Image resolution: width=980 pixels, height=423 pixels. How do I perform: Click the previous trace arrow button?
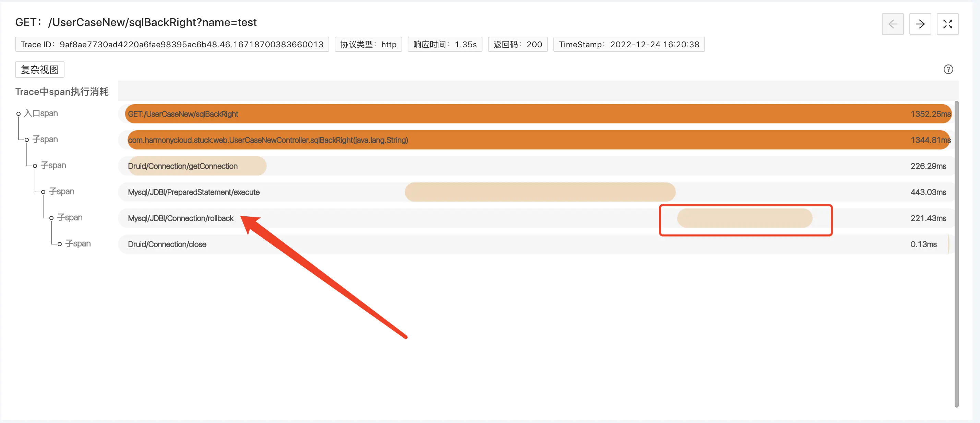892,24
